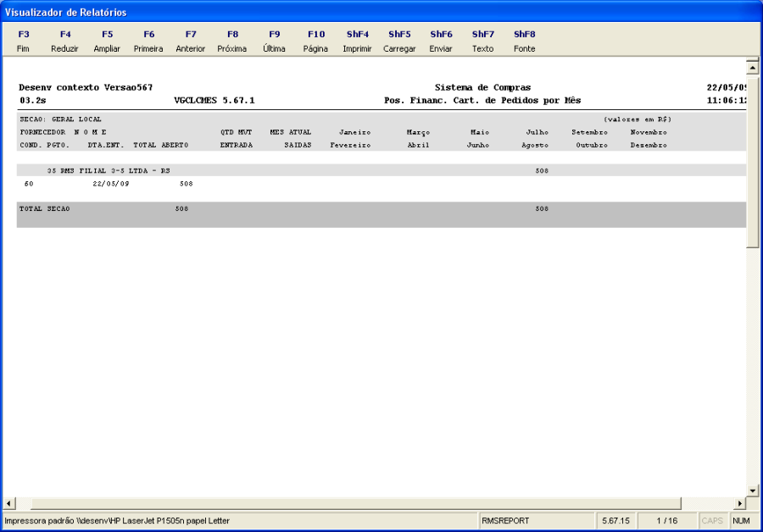
Task: Click the vertical scrollbar up arrow
Action: 752,68
